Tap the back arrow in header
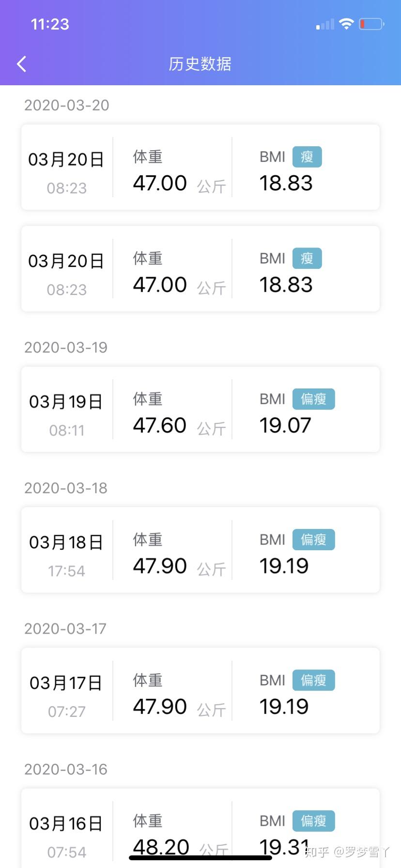This screenshot has width=401, height=868. tap(21, 64)
